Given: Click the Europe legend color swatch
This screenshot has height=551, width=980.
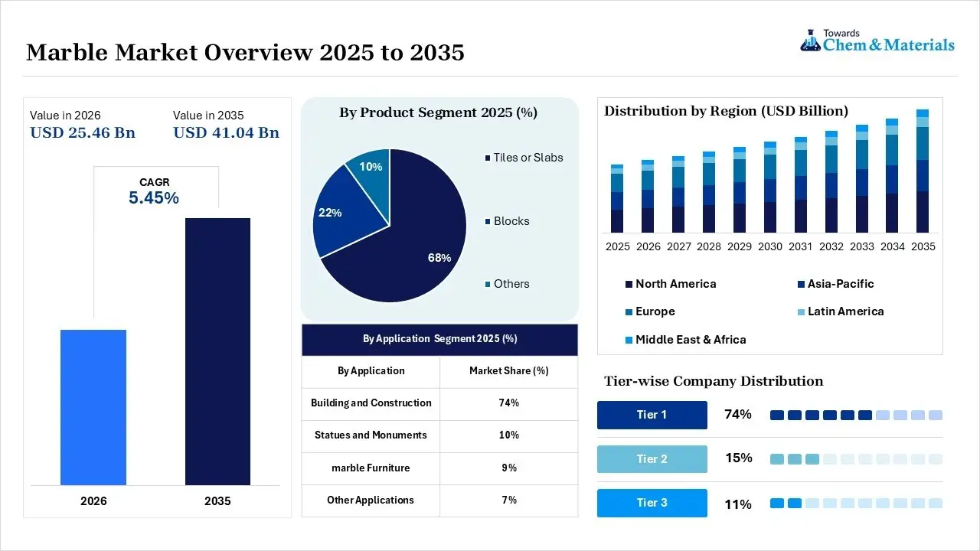Looking at the screenshot, I should coord(629,311).
